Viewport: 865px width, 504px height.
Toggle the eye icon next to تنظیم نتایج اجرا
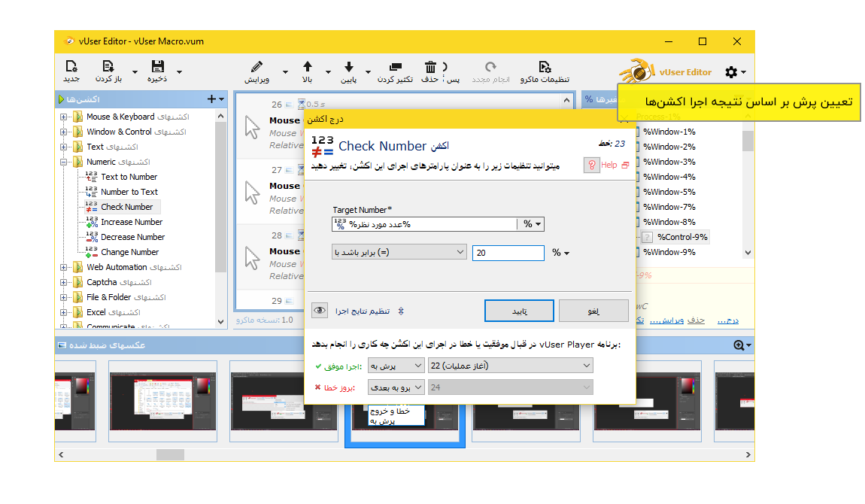pos(319,310)
